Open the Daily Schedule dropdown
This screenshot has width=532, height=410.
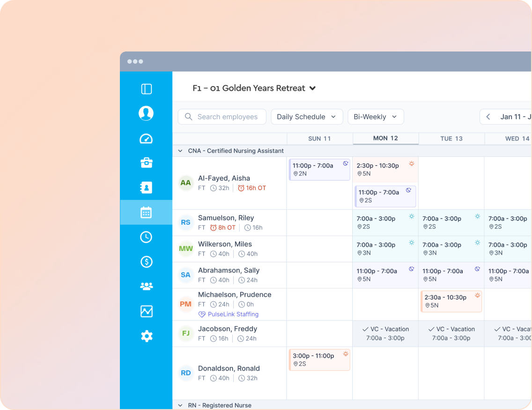[x=307, y=117]
